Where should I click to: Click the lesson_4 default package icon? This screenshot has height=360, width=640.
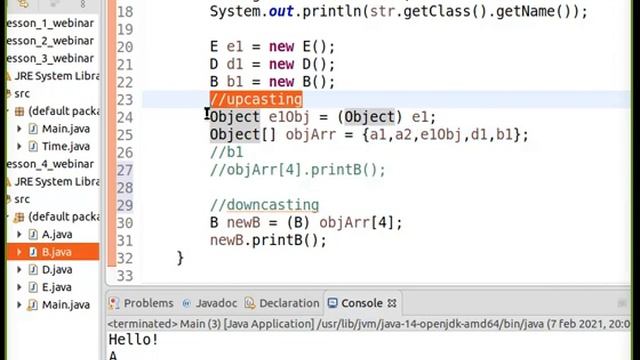pyautogui.click(x=19, y=217)
